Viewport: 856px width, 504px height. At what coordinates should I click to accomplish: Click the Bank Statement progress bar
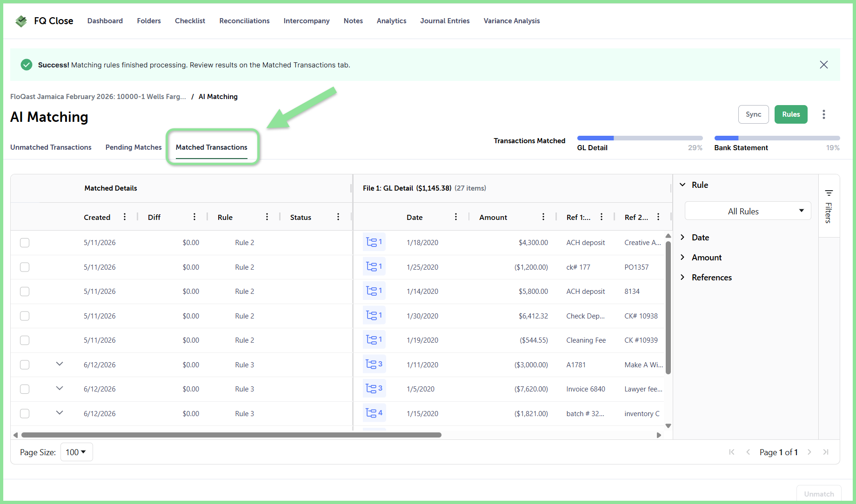click(x=777, y=138)
